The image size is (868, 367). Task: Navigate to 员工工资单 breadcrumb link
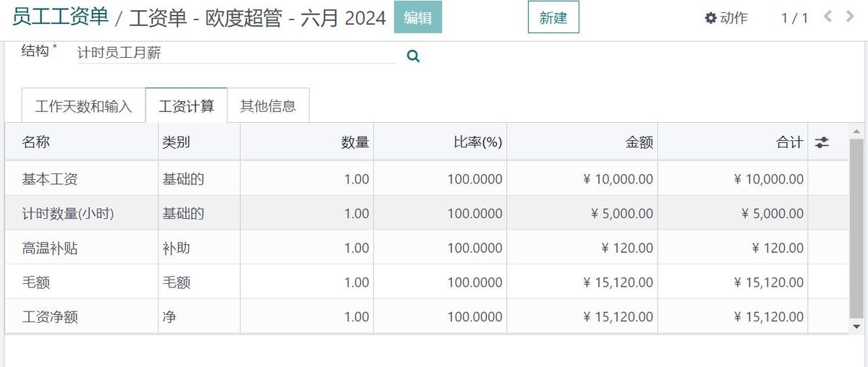pyautogui.click(x=60, y=17)
